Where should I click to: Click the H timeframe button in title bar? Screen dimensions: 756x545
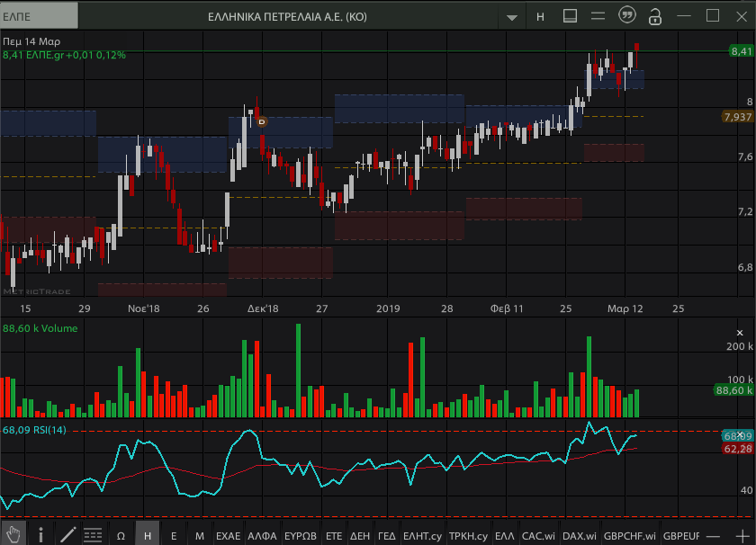tap(540, 17)
